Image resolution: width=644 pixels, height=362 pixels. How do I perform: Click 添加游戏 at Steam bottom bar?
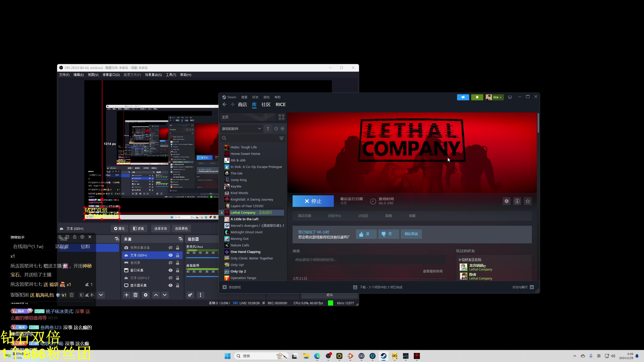tap(232, 287)
